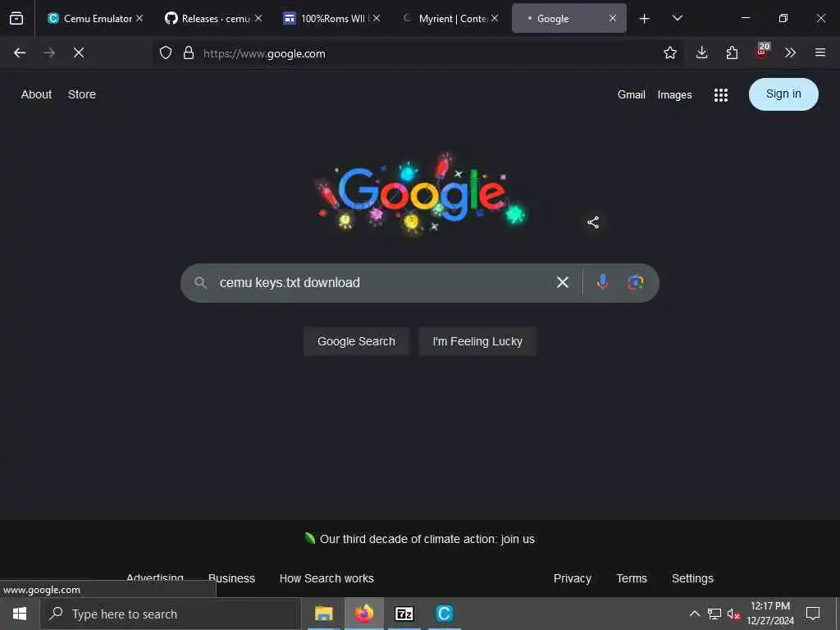Close the 100%Roms WII tab

click(x=377, y=18)
